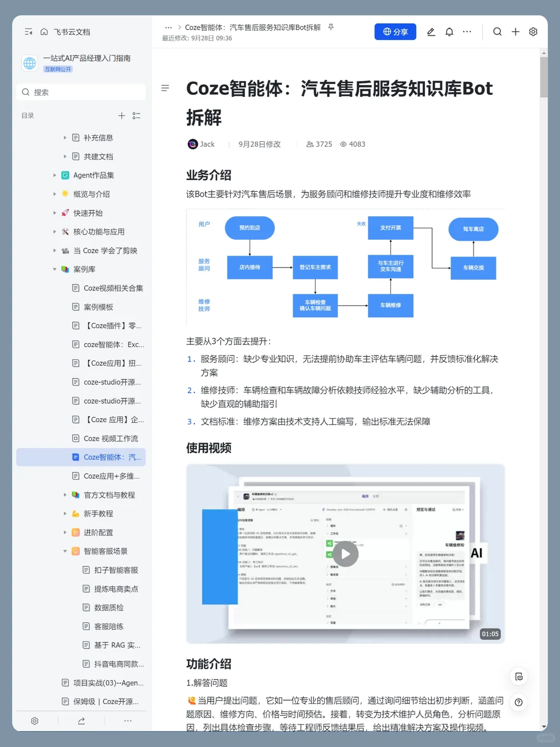The height and width of the screenshot is (747, 560).
Task: Expand the 核心功能与应用 node
Action: click(54, 231)
